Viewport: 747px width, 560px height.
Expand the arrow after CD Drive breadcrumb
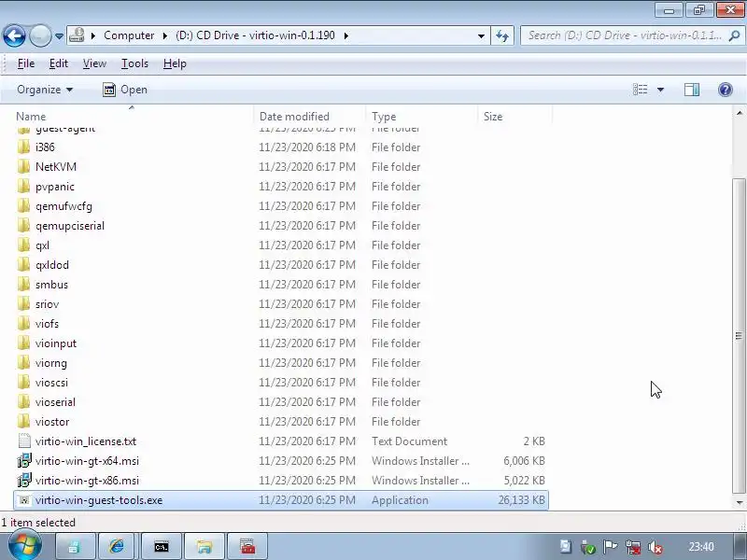345,35
